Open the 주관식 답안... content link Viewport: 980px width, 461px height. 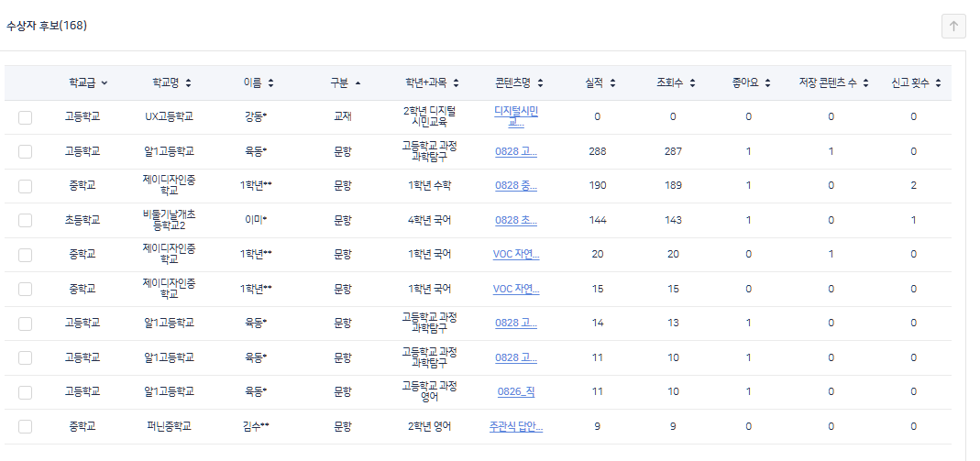coord(516,426)
